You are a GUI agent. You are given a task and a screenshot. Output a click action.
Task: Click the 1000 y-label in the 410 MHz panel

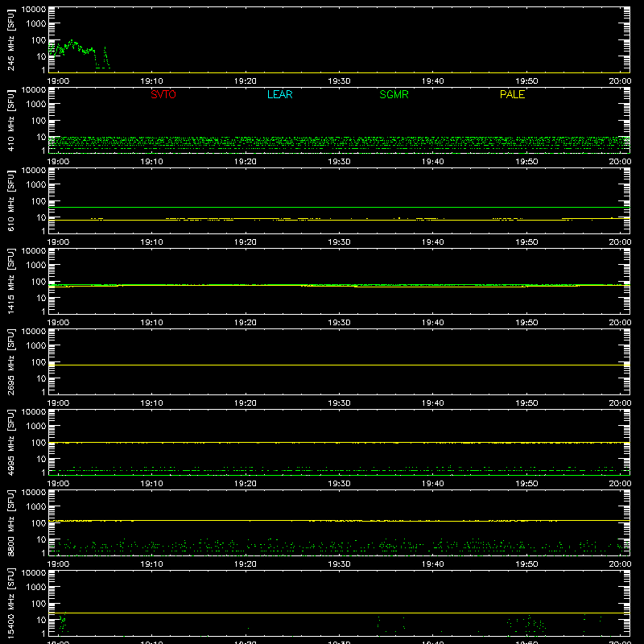(36, 105)
